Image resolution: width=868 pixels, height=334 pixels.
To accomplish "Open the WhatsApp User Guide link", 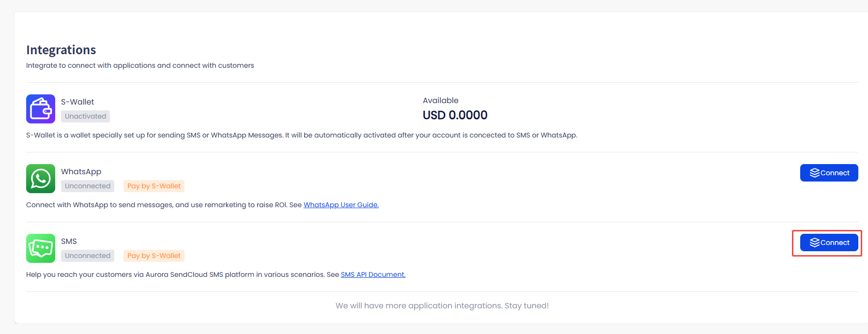I will tap(341, 205).
